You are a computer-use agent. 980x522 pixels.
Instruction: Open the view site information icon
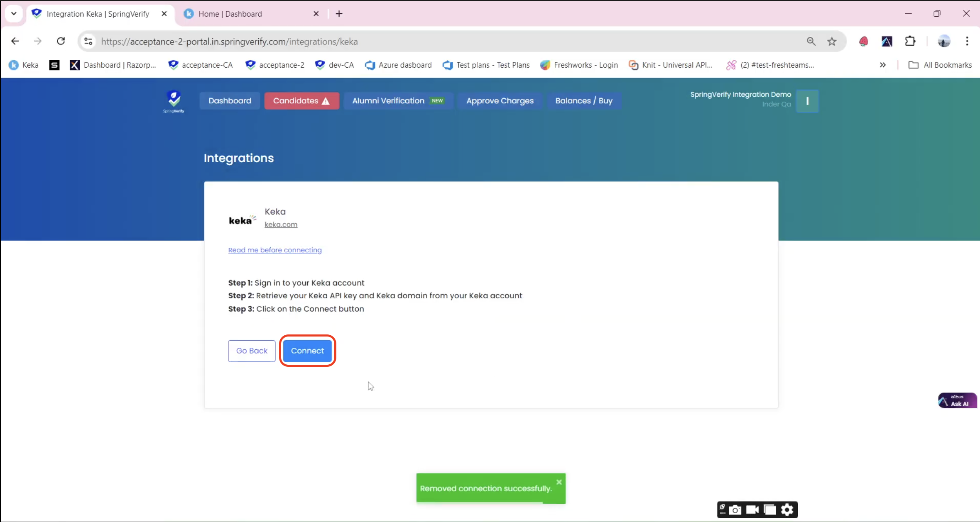pos(88,41)
